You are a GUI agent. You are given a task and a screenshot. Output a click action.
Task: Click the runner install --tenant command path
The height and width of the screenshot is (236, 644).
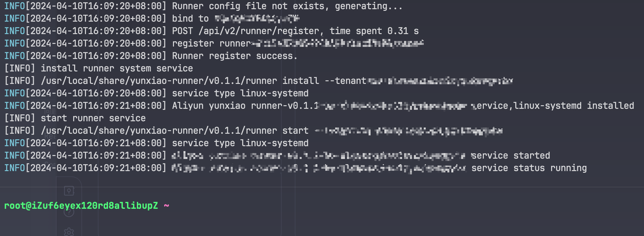pyautogui.click(x=204, y=81)
